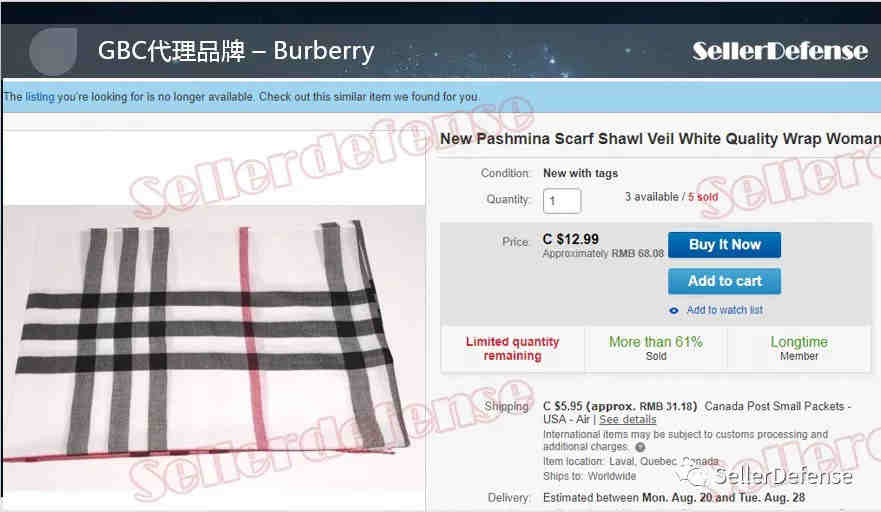Click the eye icon beside Add to watch list
This screenshot has width=881, height=512.
(x=674, y=310)
